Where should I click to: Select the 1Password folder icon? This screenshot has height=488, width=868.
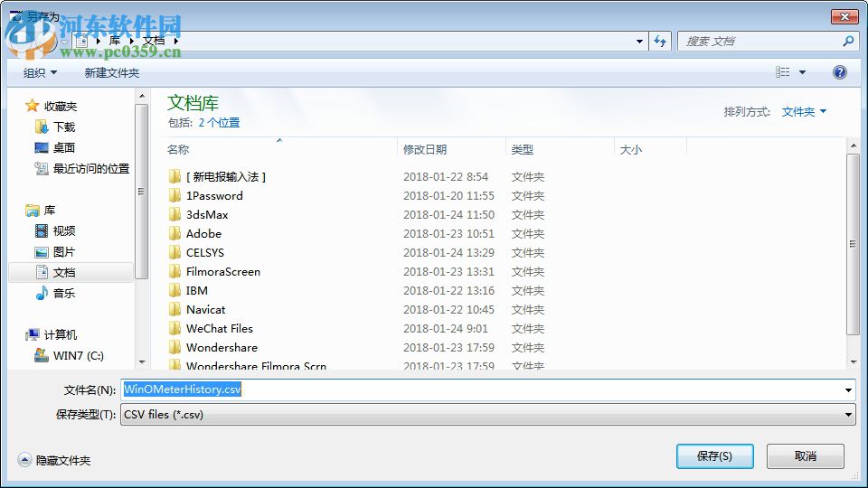pos(175,195)
